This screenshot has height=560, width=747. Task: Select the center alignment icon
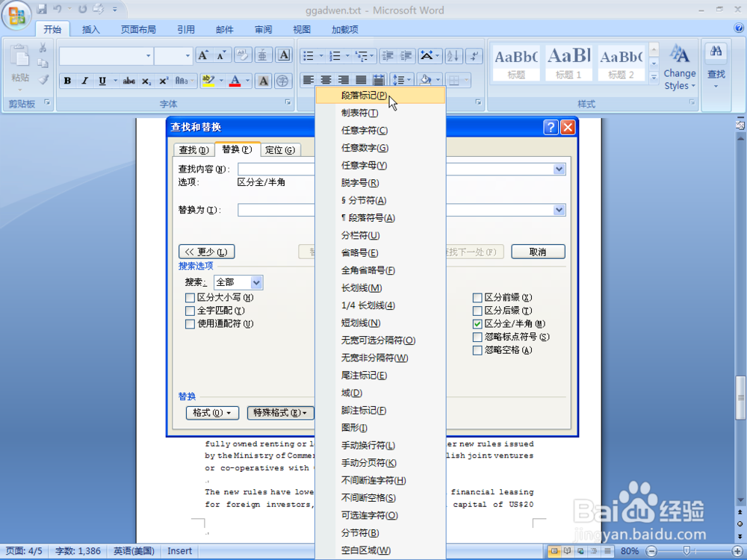point(324,80)
